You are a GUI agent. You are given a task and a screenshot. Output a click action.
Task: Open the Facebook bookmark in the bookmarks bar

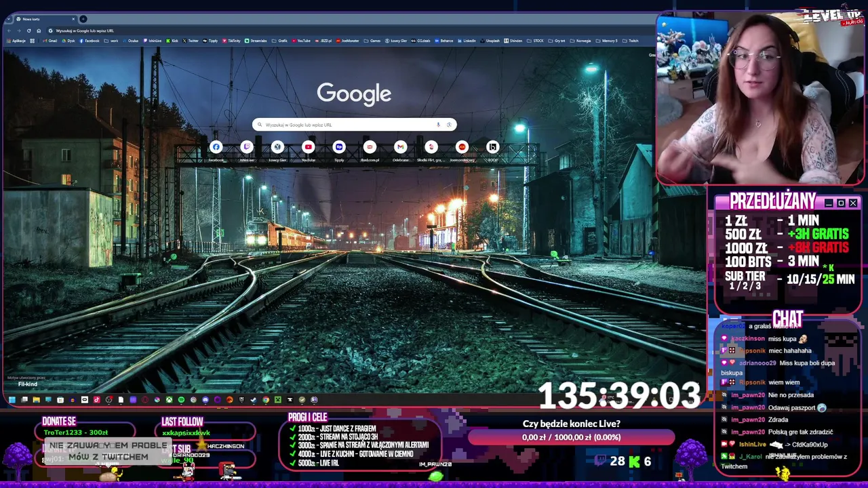pyautogui.click(x=90, y=41)
